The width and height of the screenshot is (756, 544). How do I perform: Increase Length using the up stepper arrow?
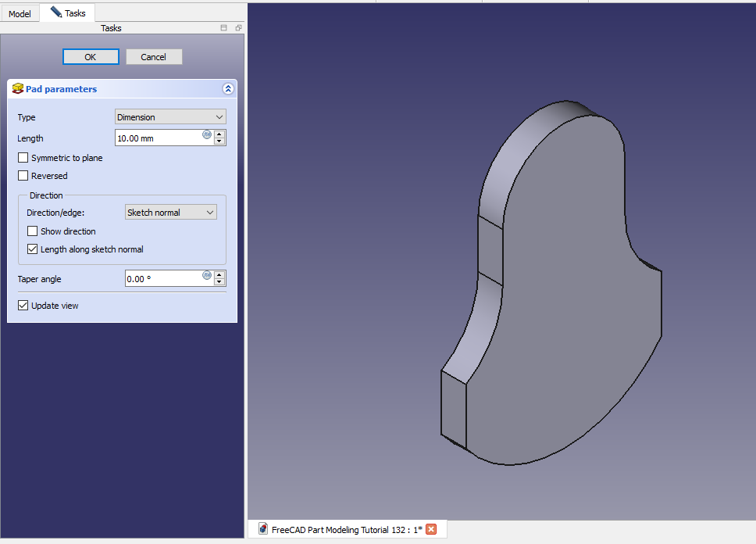click(219, 134)
